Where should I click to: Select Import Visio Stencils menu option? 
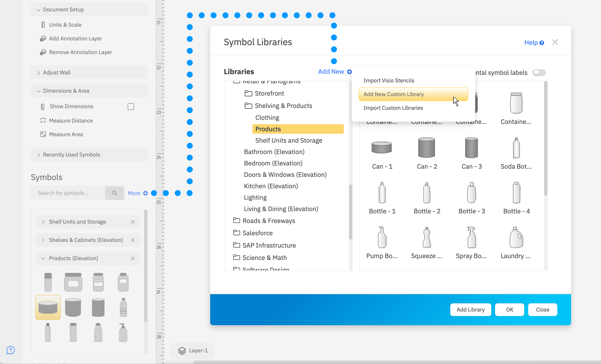coord(389,80)
